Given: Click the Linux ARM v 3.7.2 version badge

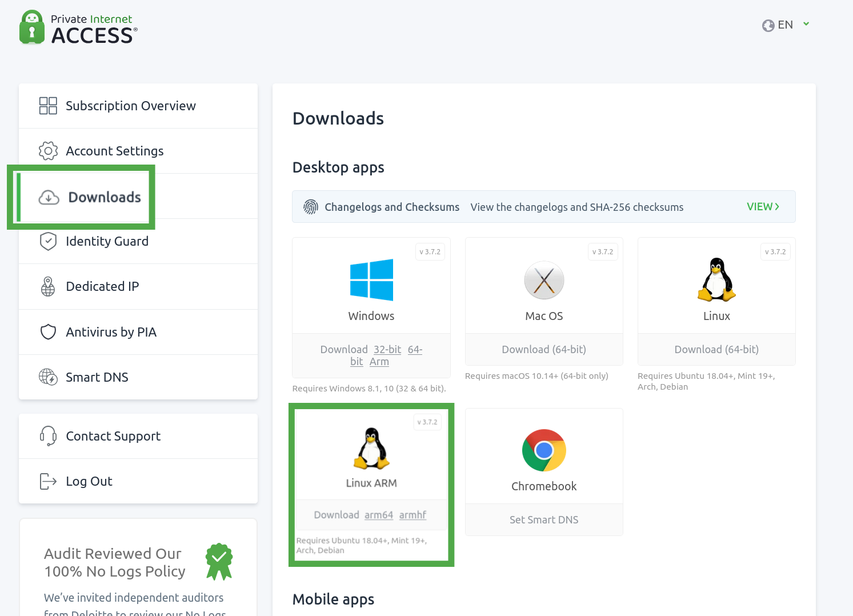Looking at the screenshot, I should coord(427,422).
